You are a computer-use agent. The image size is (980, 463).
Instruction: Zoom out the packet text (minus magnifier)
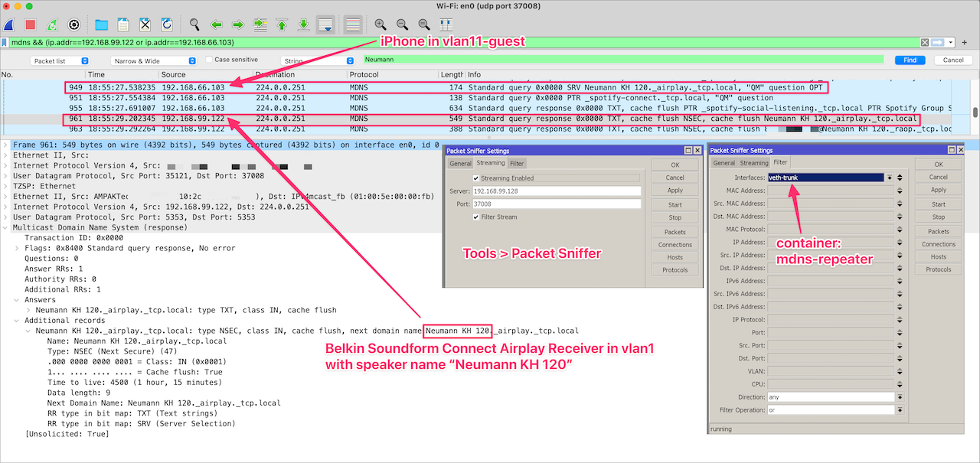(402, 25)
